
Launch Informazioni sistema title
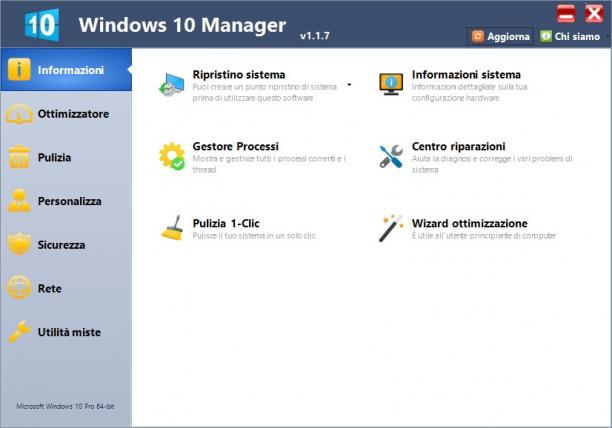(x=466, y=75)
